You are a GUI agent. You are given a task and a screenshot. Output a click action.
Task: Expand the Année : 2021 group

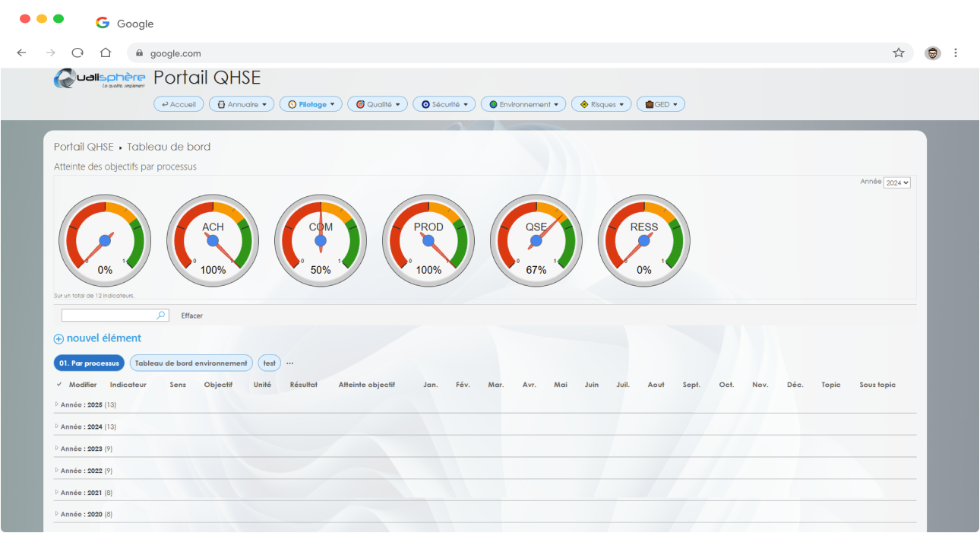coord(57,493)
